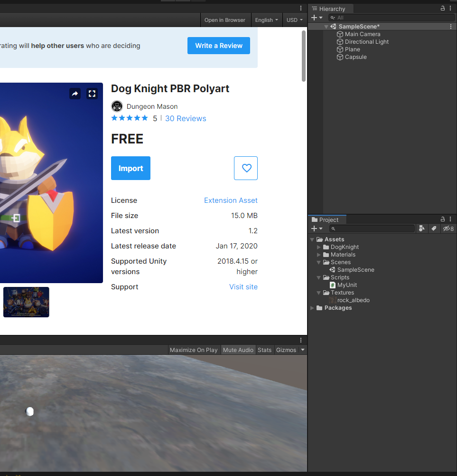The image size is (457, 476).
Task: Open the Hierarchy panel options menu
Action: [x=451, y=9]
